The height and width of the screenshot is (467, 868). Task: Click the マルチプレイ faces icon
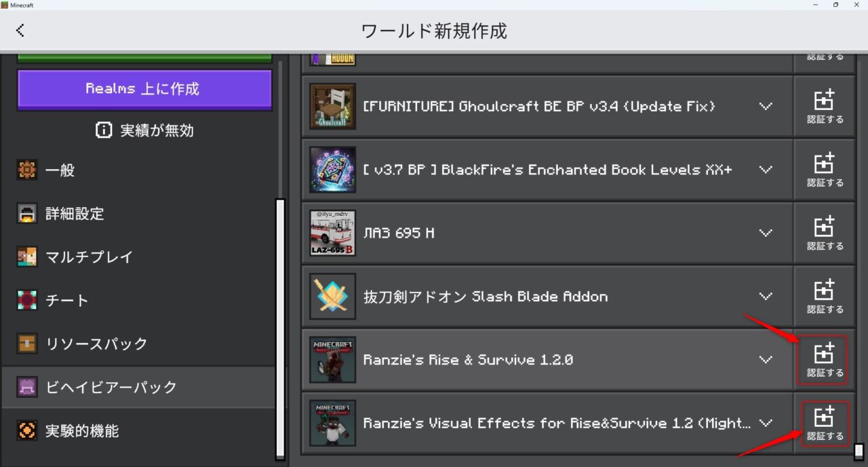pos(27,257)
